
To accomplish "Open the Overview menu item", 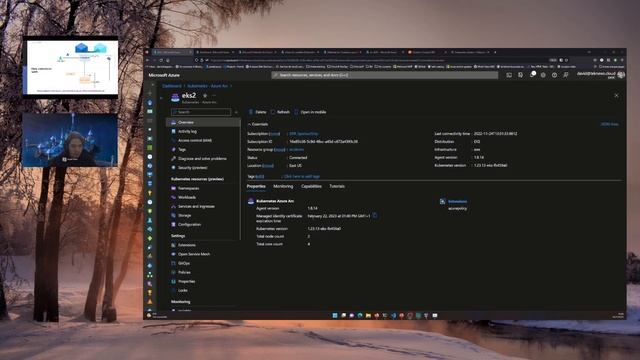I will 203,122.
